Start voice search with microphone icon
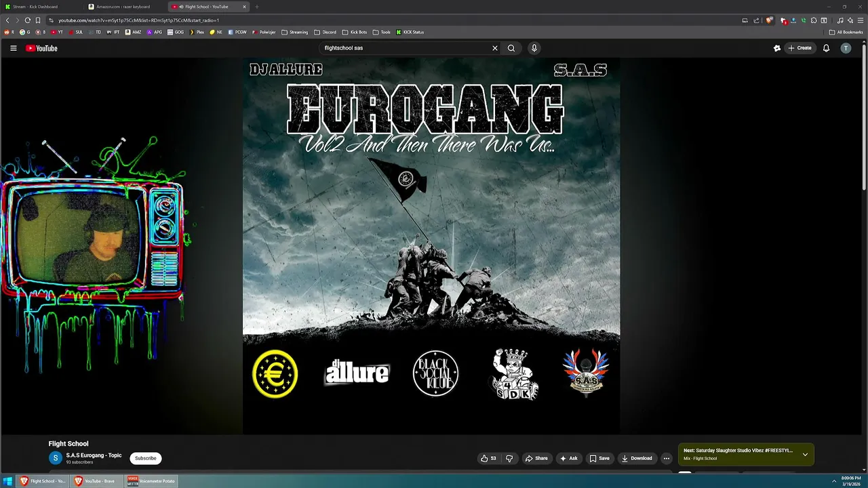868x488 pixels. pos(534,48)
